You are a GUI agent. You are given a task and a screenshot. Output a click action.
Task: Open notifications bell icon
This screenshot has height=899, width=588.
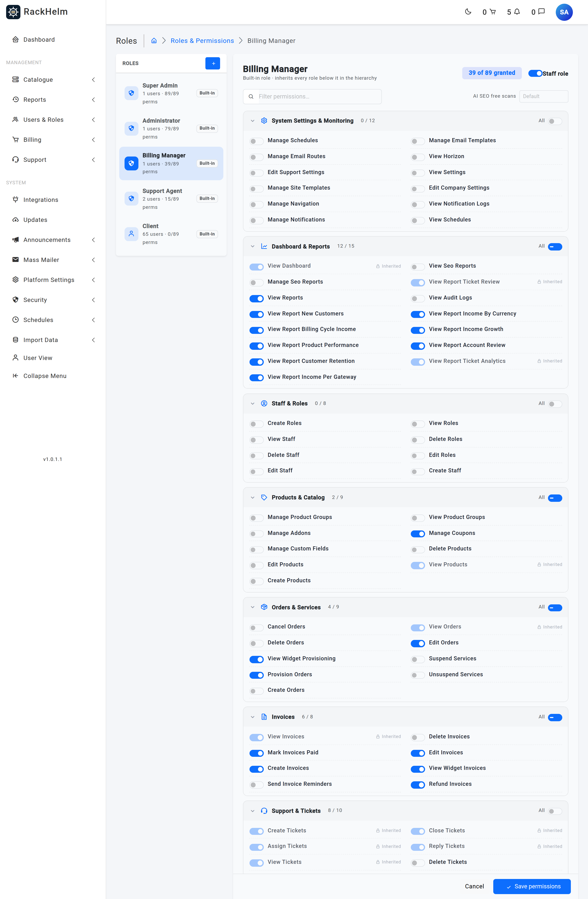point(517,12)
